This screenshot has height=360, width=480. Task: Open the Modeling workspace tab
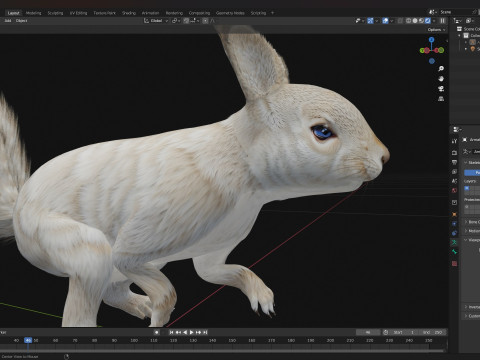tap(33, 13)
